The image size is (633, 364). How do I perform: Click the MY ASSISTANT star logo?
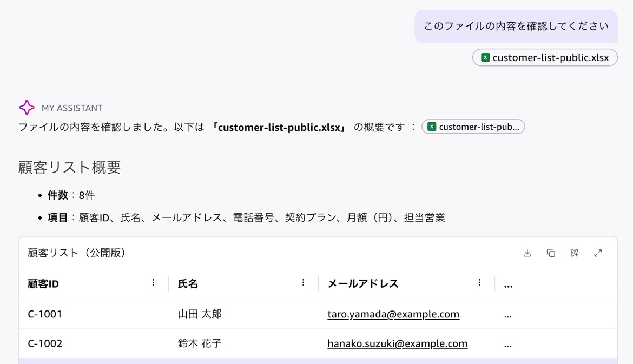27,107
